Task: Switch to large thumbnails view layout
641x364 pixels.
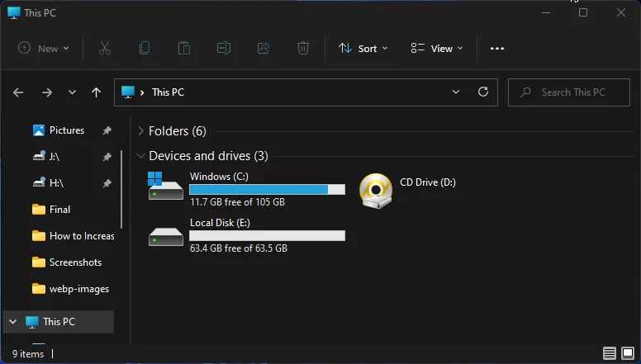Action: [628, 354]
